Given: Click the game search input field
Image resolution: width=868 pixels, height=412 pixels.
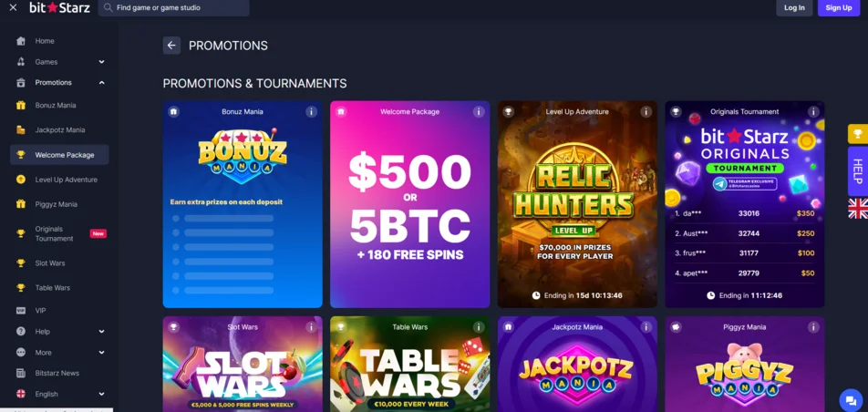Looking at the screenshot, I should click(x=174, y=8).
